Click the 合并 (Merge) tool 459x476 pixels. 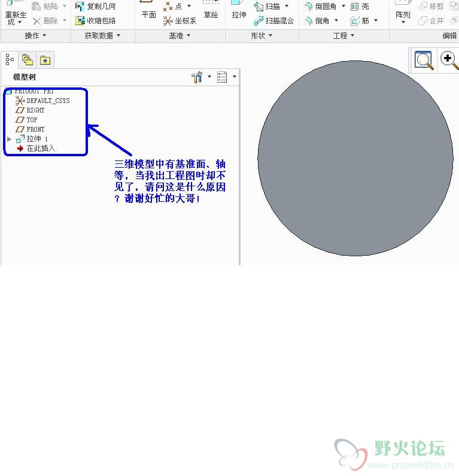click(x=431, y=20)
